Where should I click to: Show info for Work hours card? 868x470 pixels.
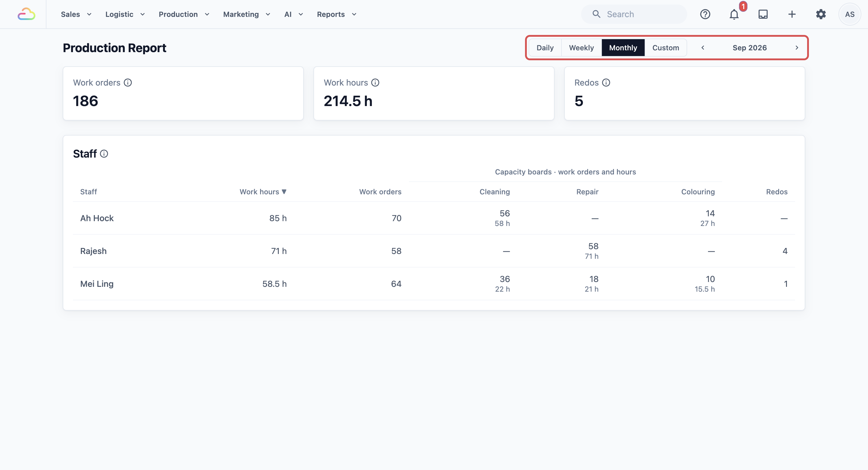point(375,83)
